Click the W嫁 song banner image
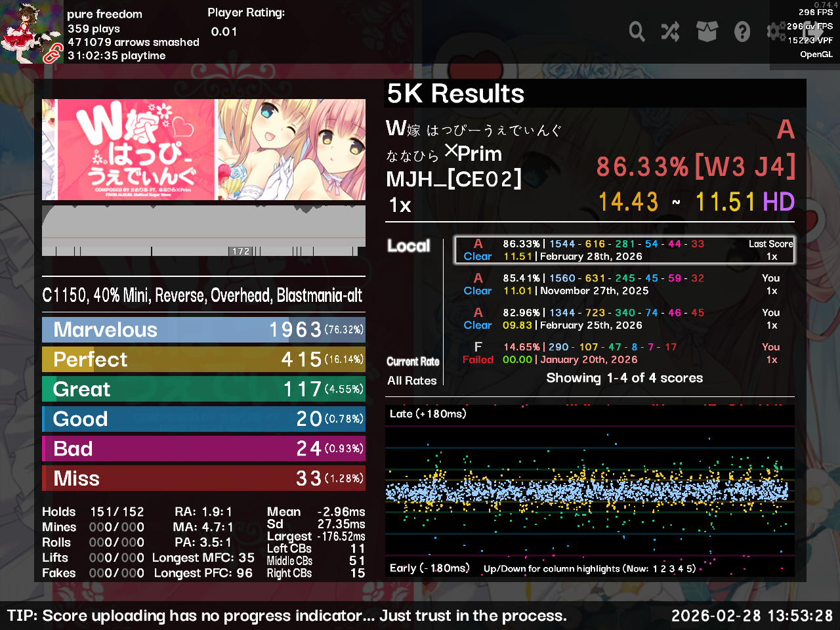Screen dimensions: 840x630 pyautogui.click(x=203, y=150)
